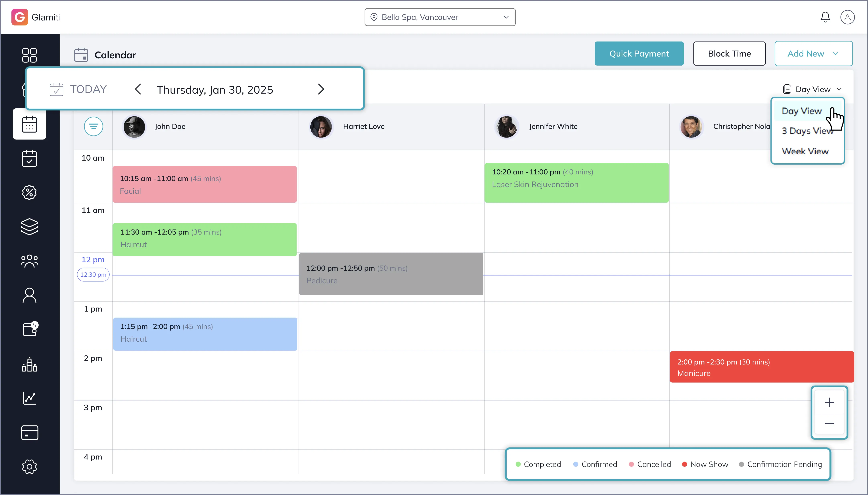Screen dimensions: 868x495
Task: Click the Quick Payment button
Action: (639, 54)
